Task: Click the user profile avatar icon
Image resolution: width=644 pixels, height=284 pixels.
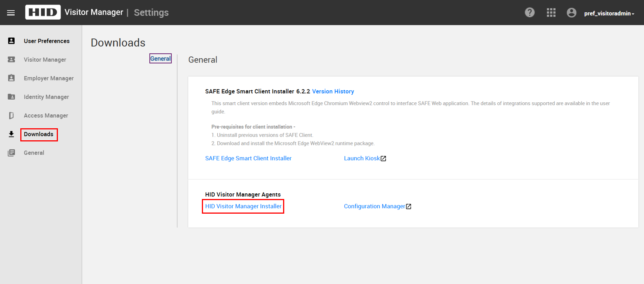Action: [x=571, y=13]
